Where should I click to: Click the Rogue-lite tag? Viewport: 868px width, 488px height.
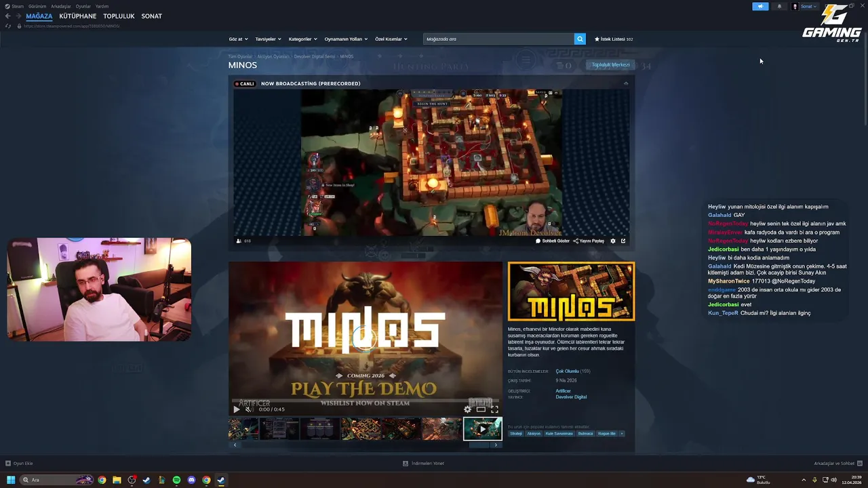[606, 433]
